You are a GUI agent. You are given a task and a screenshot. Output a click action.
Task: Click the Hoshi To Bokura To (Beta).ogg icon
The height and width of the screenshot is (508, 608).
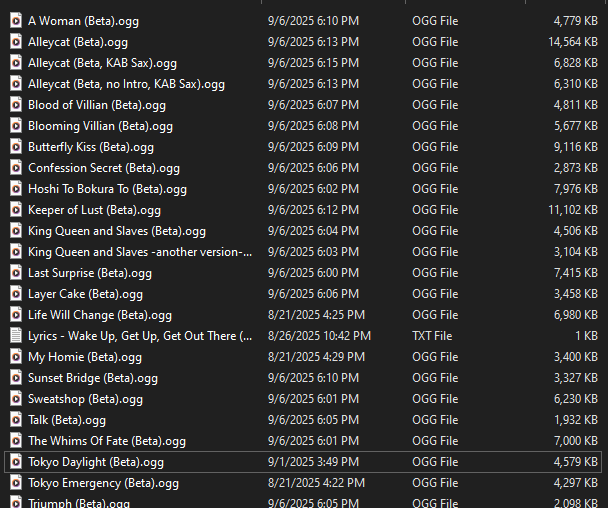pyautogui.click(x=16, y=188)
